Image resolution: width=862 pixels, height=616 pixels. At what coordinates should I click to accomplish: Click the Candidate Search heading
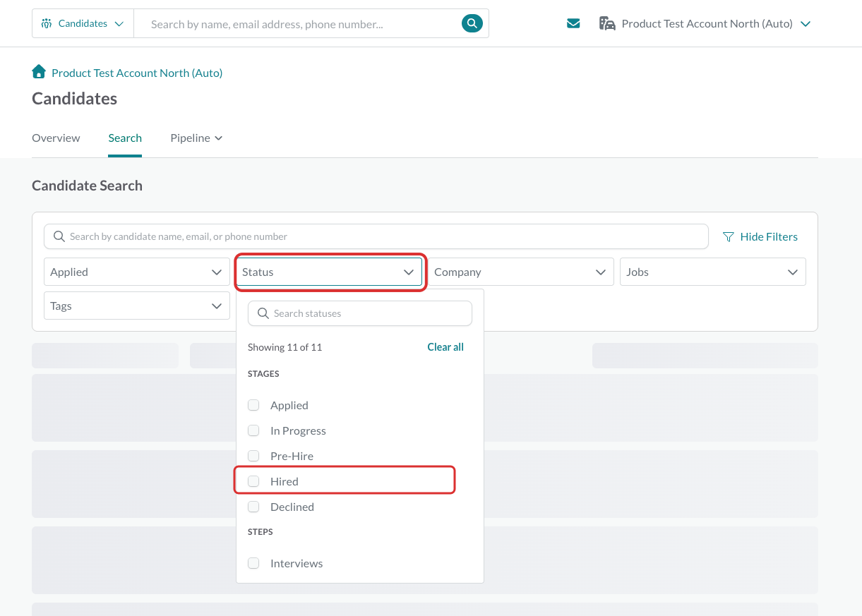pos(87,186)
